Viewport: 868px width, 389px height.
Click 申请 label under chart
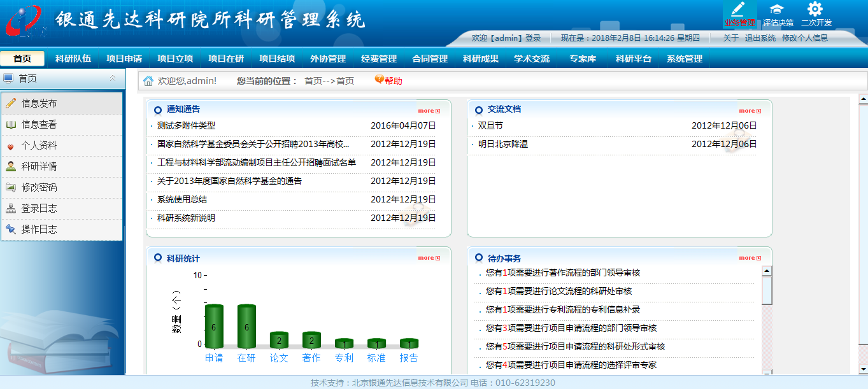214,358
